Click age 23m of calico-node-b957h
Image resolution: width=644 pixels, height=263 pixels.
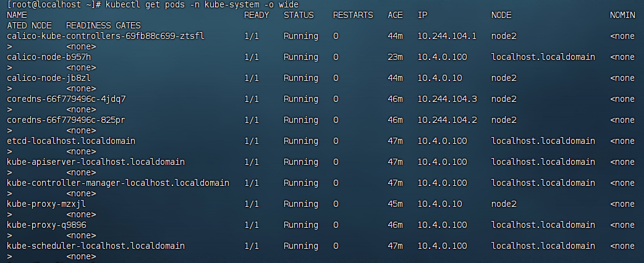pos(395,57)
